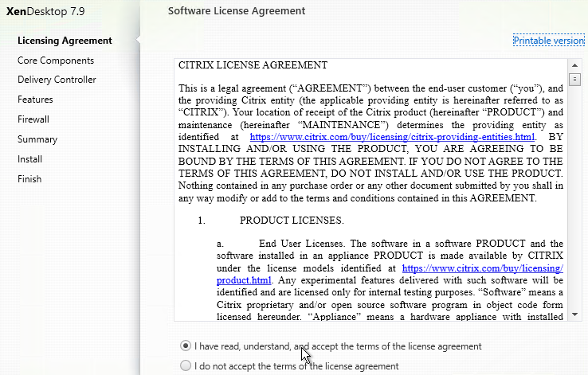Click the PRODUCT LICENSES. section heading
Viewport: 588px width, 375px height.
pos(292,221)
